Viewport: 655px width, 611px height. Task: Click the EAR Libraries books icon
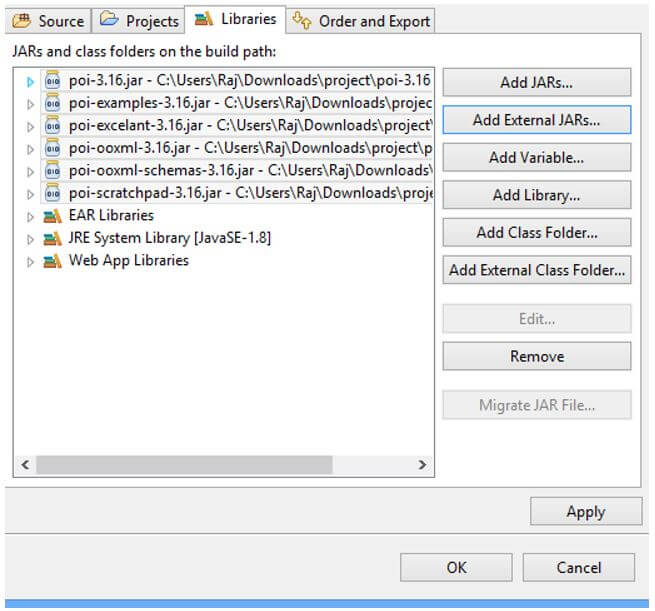pos(53,216)
